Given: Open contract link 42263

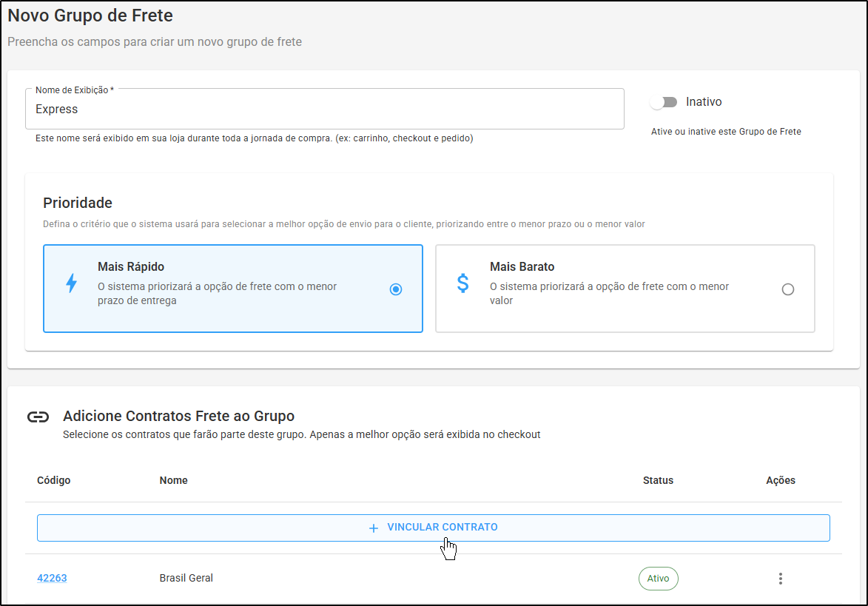Looking at the screenshot, I should coord(52,578).
